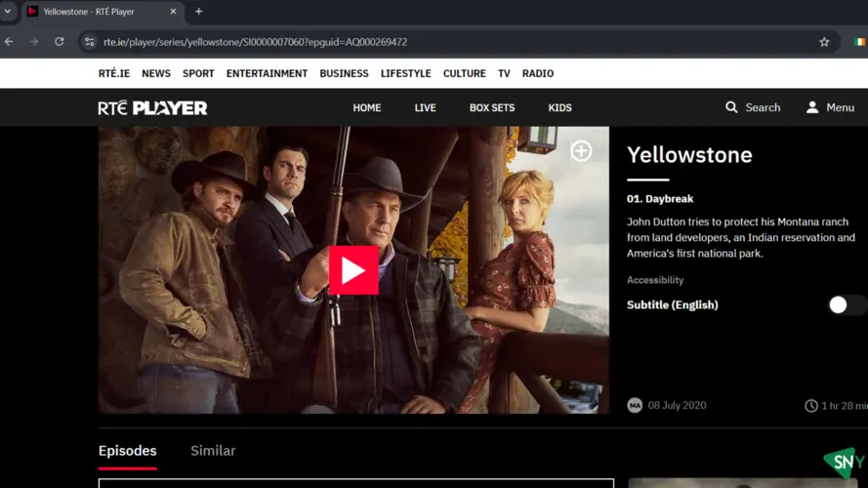This screenshot has height=488, width=868.
Task: View site information icon in address bar
Action: click(89, 42)
